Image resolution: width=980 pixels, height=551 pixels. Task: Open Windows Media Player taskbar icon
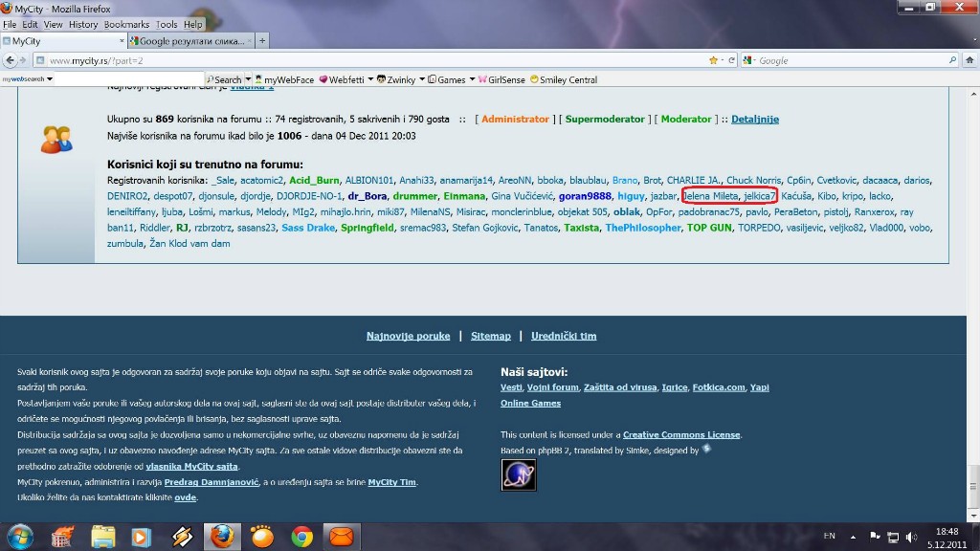(142, 537)
